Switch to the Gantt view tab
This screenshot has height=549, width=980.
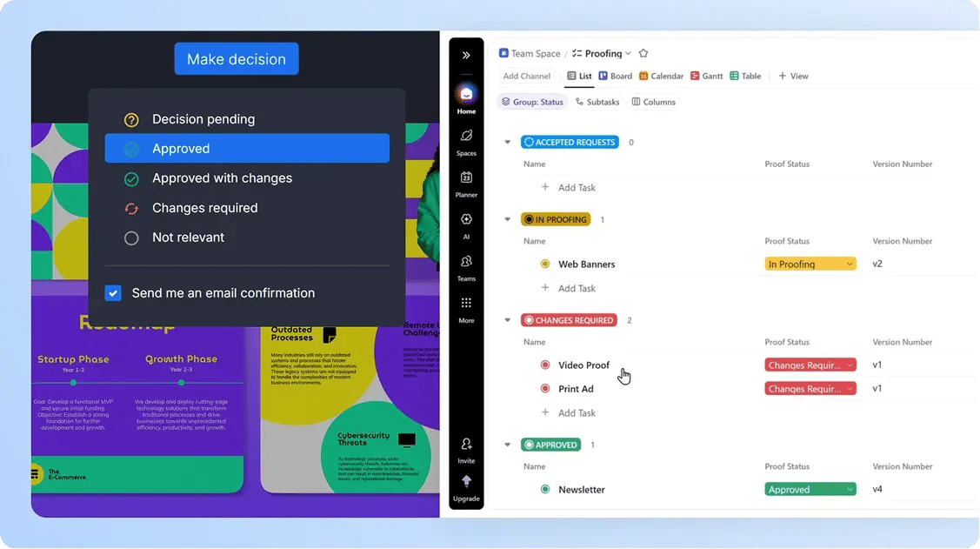707,77
